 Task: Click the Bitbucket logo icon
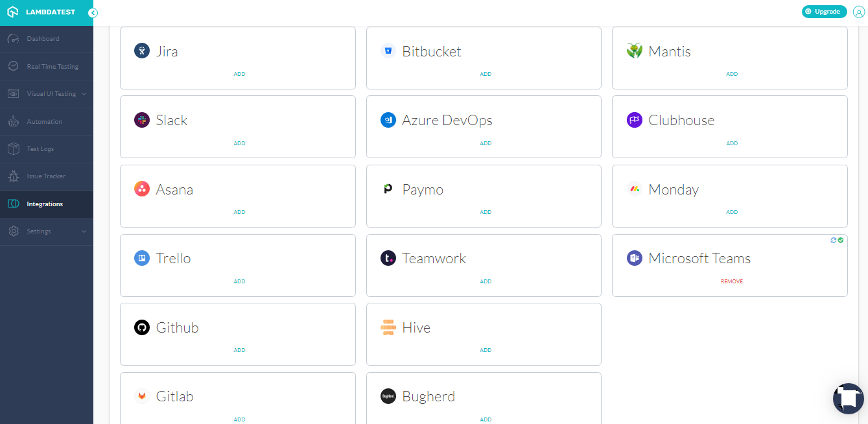tap(388, 51)
